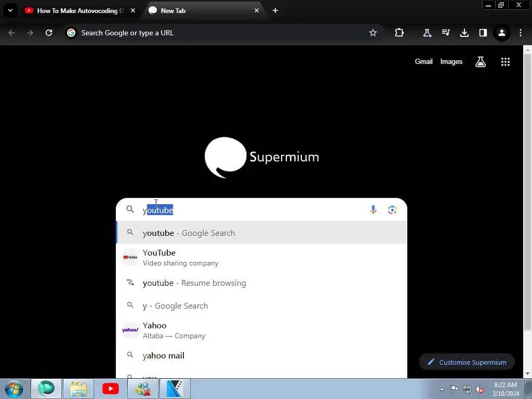The height and width of the screenshot is (399, 532).
Task: Open Search Labs flask icon on page
Action: click(481, 62)
